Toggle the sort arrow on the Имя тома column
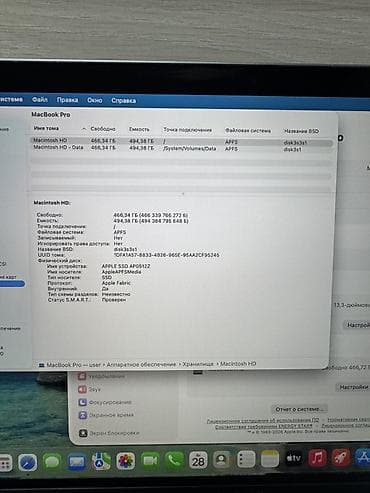Image resolution: width=370 pixels, height=493 pixels. click(x=84, y=129)
